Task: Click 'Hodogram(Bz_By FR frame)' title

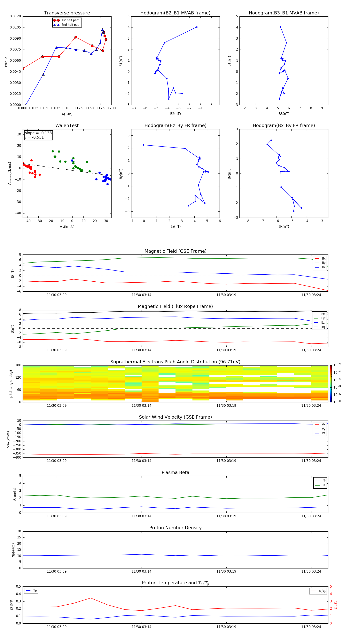Action: (175, 125)
